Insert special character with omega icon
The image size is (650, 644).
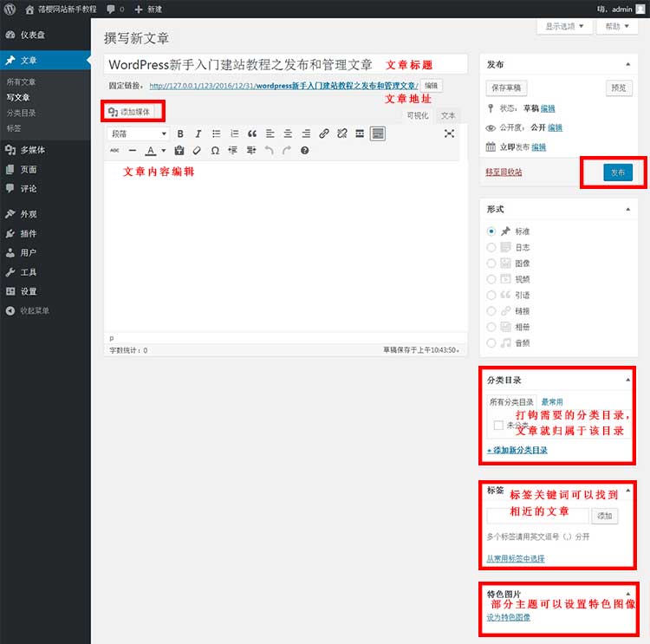tap(215, 151)
